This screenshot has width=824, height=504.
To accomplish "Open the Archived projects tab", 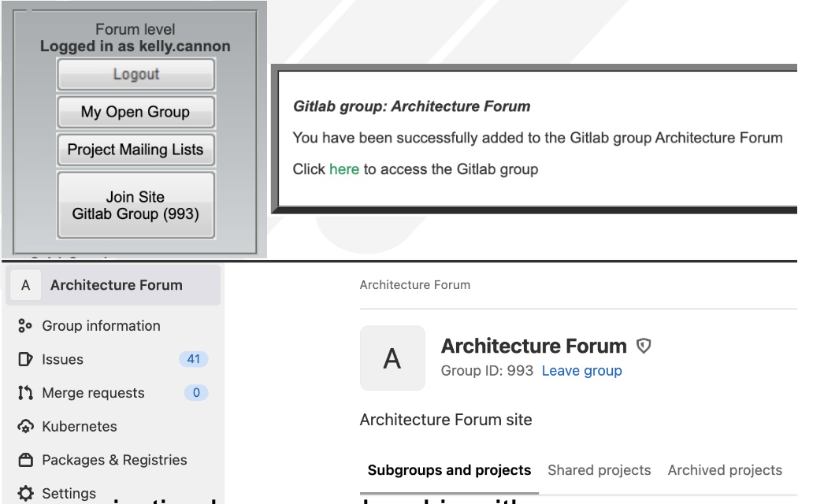I will click(724, 469).
